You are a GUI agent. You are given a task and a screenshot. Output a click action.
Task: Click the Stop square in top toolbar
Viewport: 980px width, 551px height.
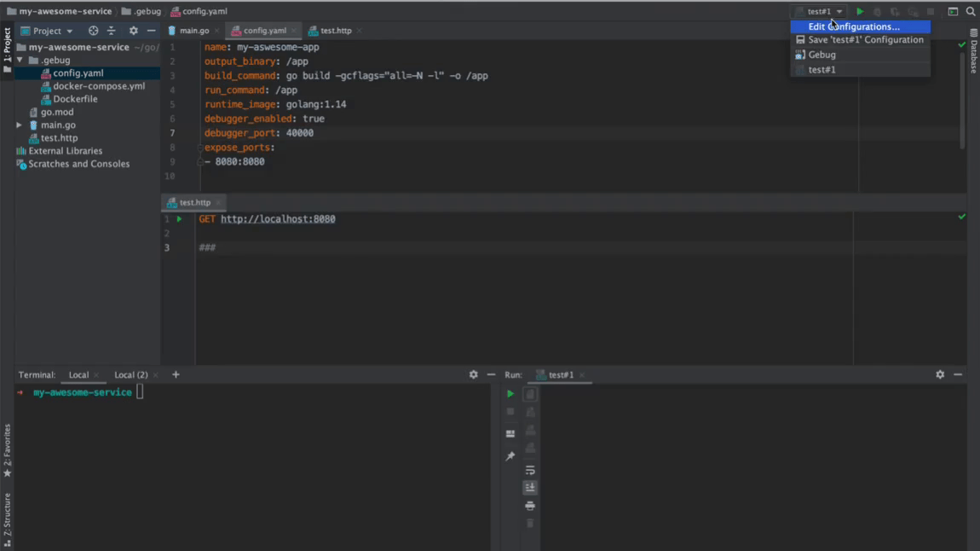tap(931, 11)
